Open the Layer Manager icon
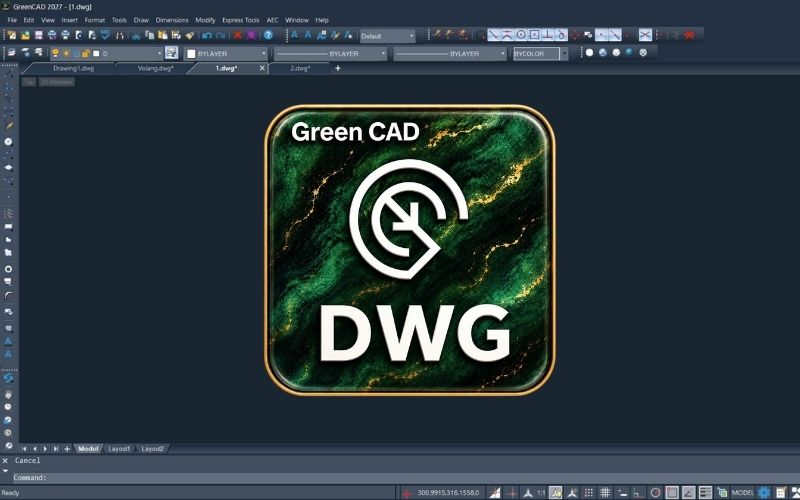This screenshot has width=800, height=500. pyautogui.click(x=11, y=53)
